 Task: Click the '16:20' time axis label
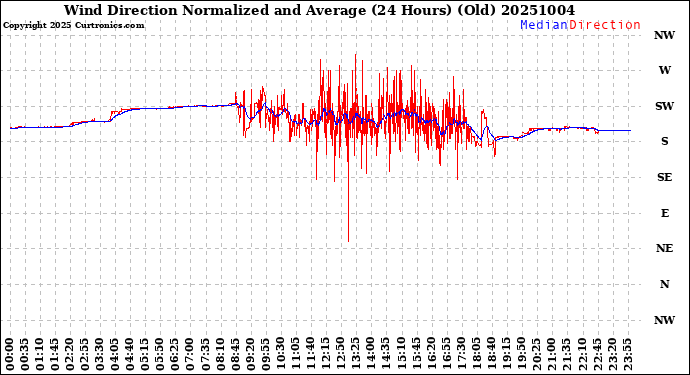click(x=430, y=355)
